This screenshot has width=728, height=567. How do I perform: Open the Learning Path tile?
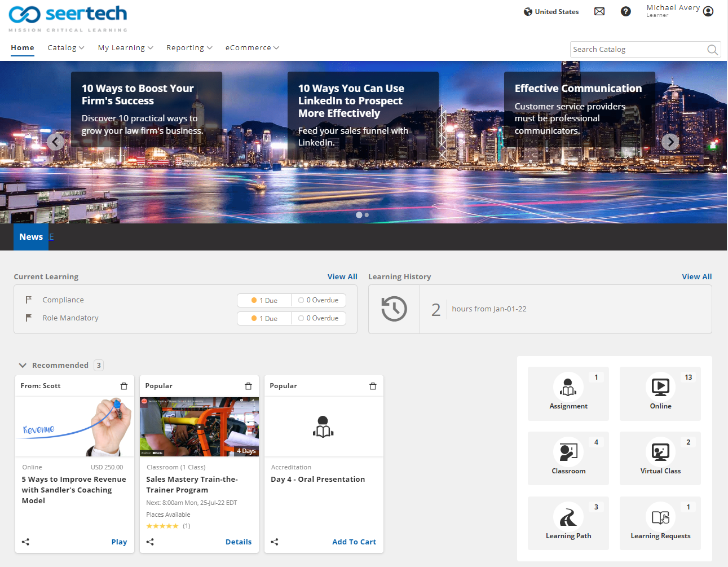coord(568,523)
